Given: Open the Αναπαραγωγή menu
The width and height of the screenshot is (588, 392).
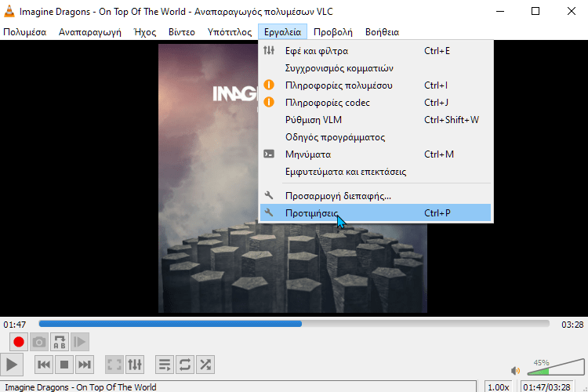Looking at the screenshot, I should point(90,32).
